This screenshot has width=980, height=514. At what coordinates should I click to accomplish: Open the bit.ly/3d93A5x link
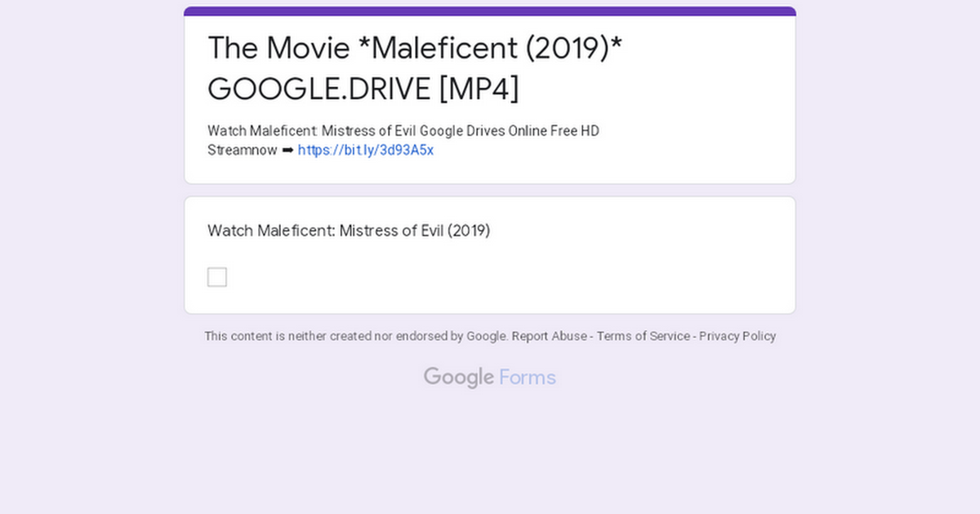tap(366, 151)
